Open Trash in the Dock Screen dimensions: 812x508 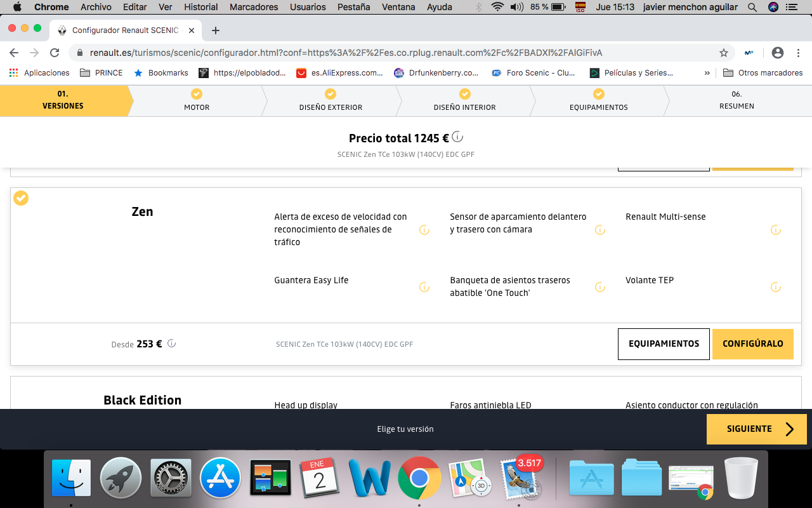(x=741, y=478)
